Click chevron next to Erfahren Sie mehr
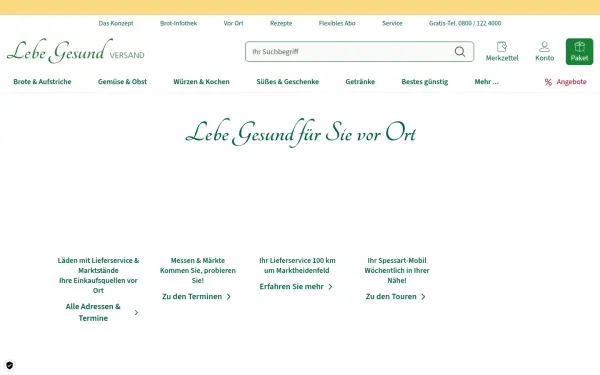The height and width of the screenshot is (375, 600). 330,287
